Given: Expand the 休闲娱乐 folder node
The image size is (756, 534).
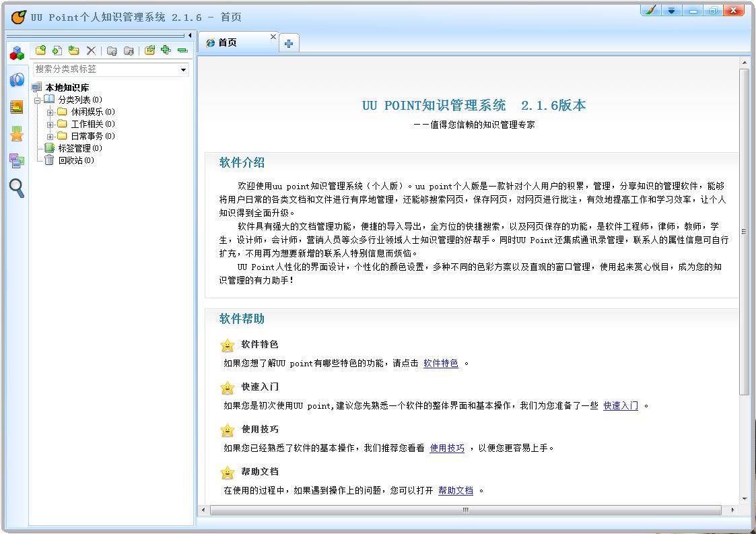Looking at the screenshot, I should pos(50,112).
